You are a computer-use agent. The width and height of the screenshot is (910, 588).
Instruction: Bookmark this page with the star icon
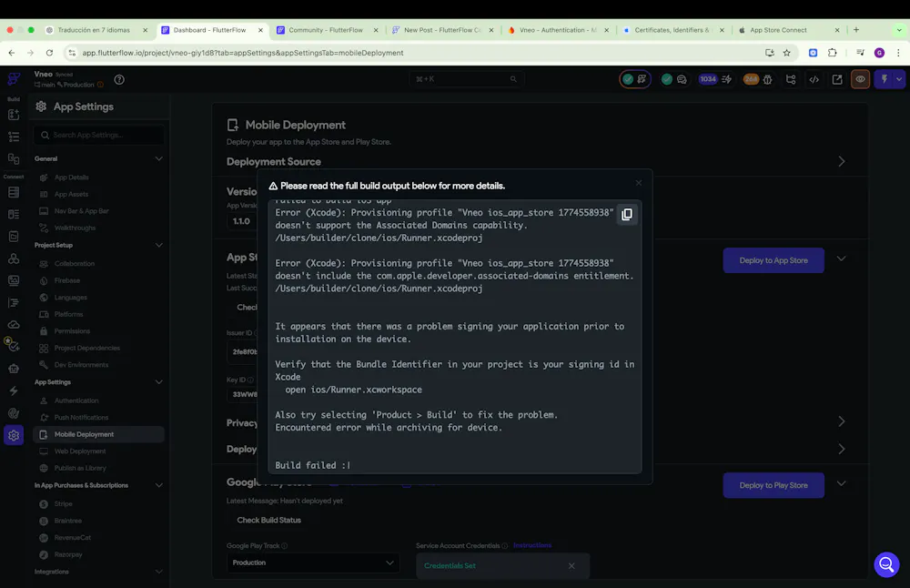(786, 53)
